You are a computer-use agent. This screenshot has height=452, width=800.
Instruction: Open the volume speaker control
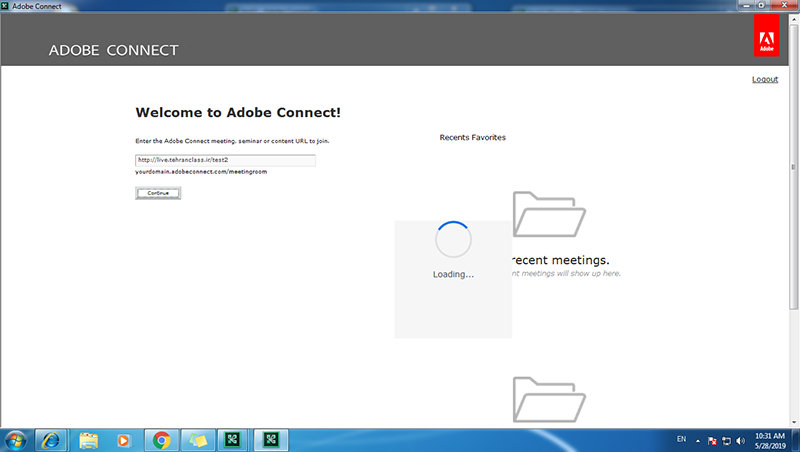click(x=740, y=440)
